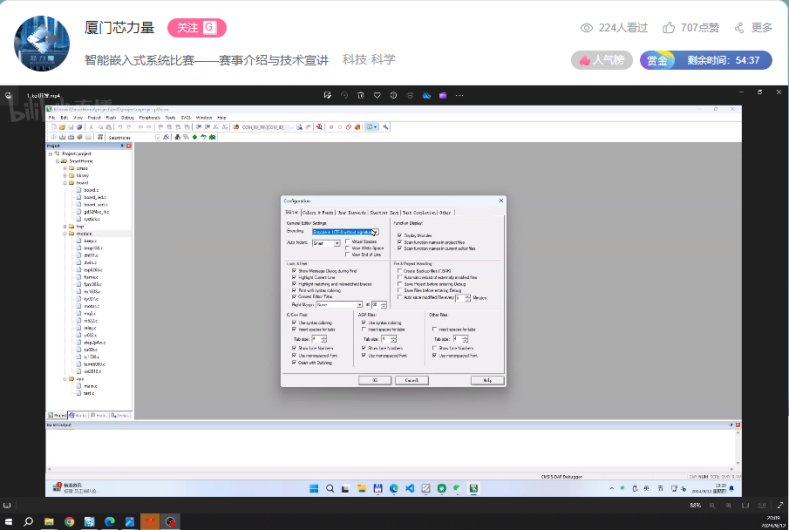Click the Redo arrow in Keil toolbar
The width and height of the screenshot is (789, 530).
(x=129, y=127)
